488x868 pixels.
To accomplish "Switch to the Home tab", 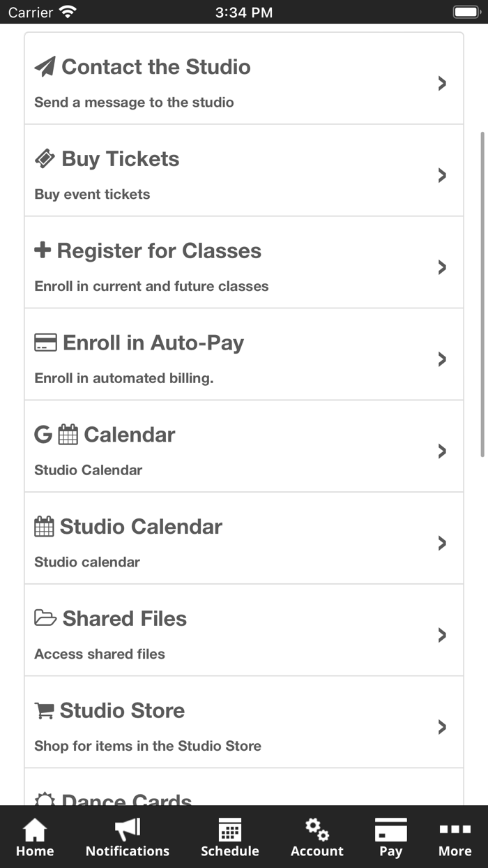I will point(35,837).
